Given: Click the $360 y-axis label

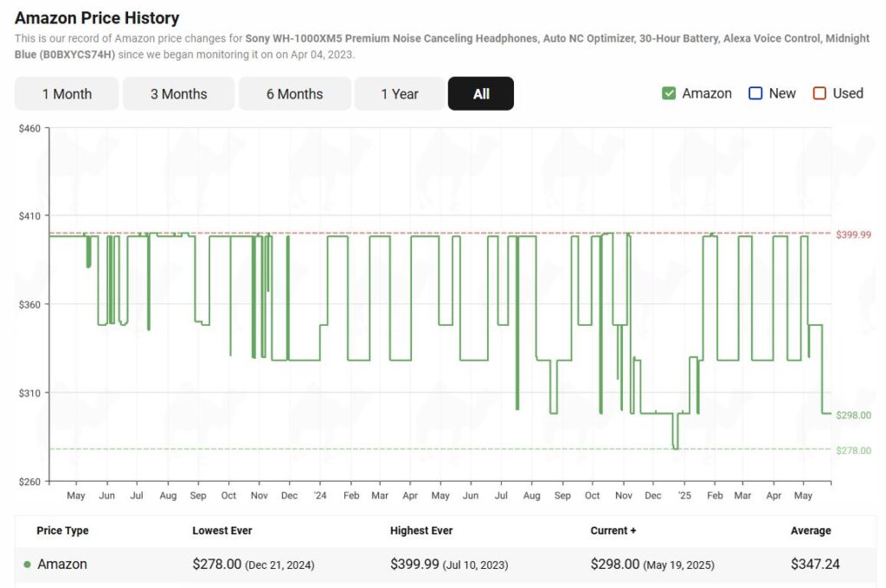Looking at the screenshot, I should pos(29,304).
